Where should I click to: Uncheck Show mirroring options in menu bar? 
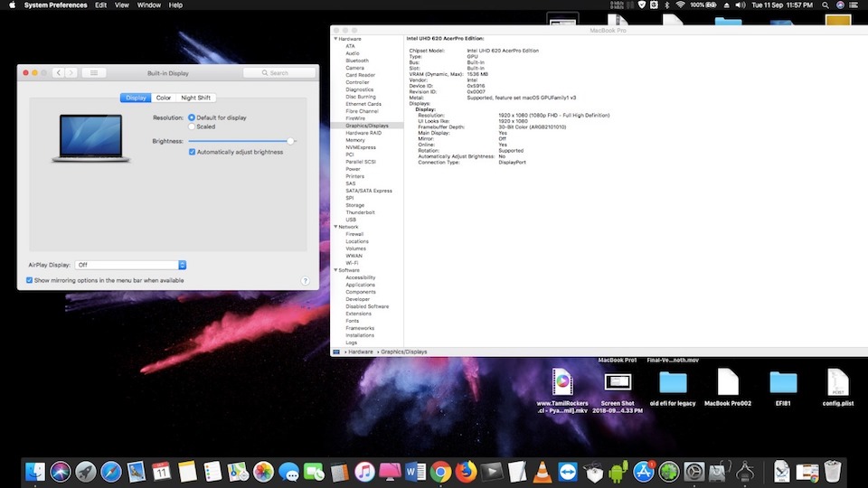click(x=29, y=280)
